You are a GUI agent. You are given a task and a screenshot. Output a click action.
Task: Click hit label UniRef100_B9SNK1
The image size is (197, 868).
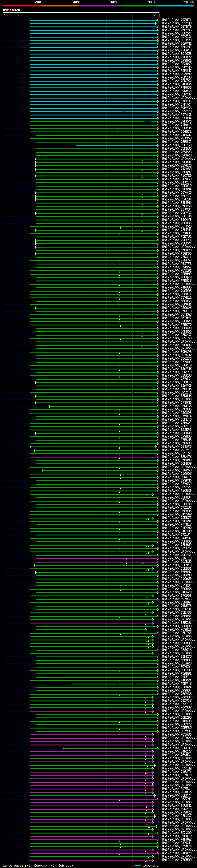176,61
